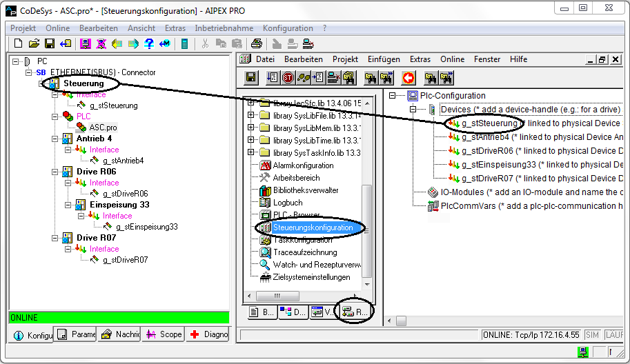Image resolution: width=630 pixels, height=364 pixels.
Task: Save the project with the outer toolbar floppy icon
Action: (x=50, y=43)
